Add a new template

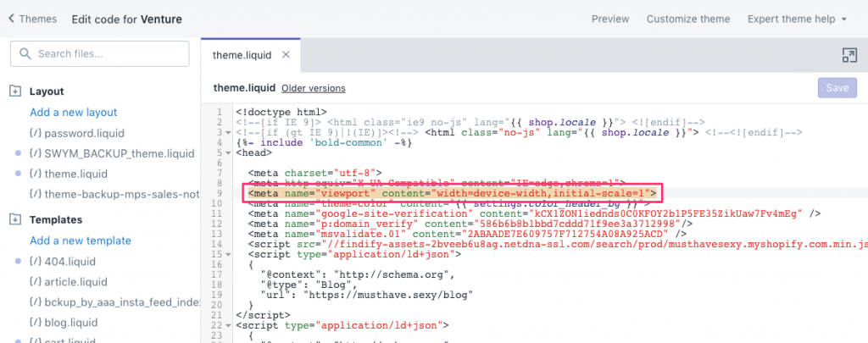(80, 241)
